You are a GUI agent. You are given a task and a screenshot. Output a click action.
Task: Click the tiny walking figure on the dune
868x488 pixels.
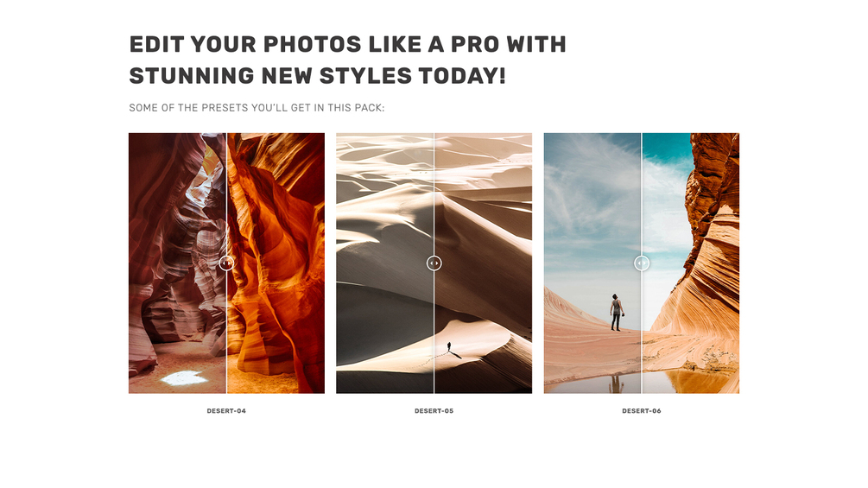click(x=449, y=347)
